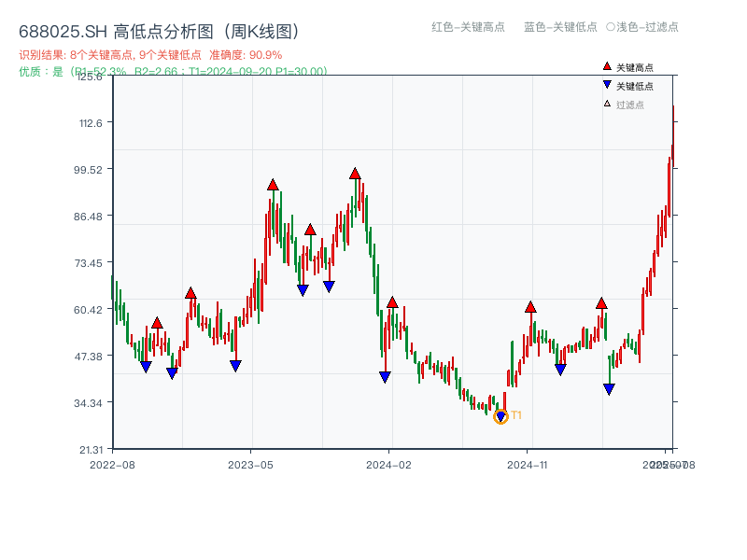The height and width of the screenshot is (560, 747).
Task: Click the red color indicator beside 关键高点 legend entry
Action: tap(606, 65)
